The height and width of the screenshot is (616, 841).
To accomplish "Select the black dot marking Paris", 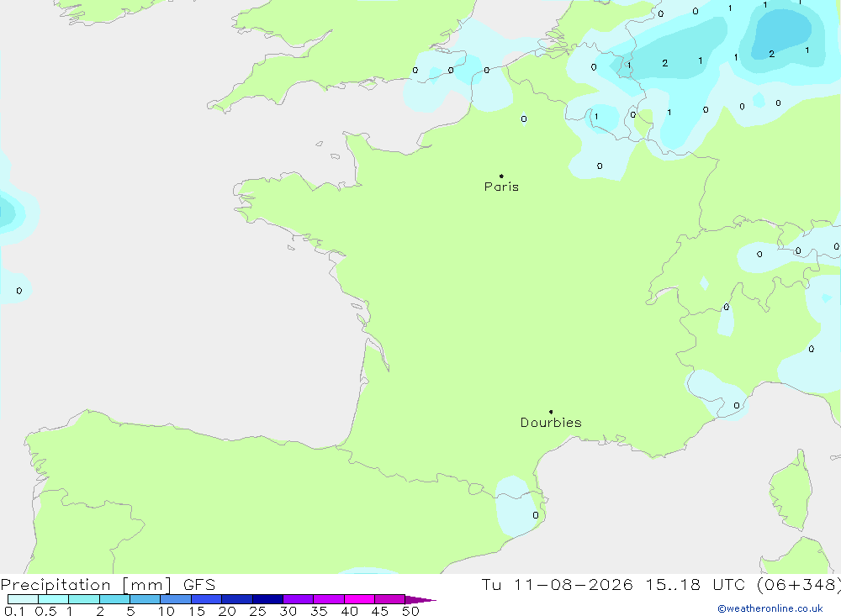I will 501,176.
